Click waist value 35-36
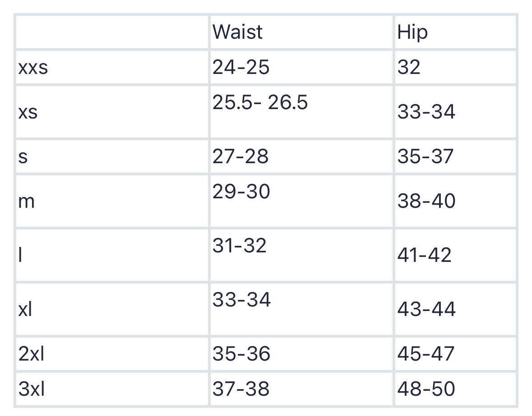Image resolution: width=532 pixels, height=416 pixels. point(241,354)
